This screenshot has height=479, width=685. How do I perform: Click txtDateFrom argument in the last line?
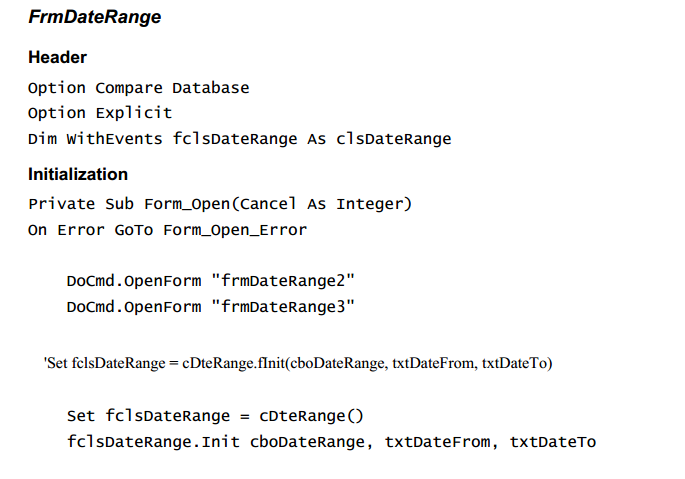tap(437, 442)
